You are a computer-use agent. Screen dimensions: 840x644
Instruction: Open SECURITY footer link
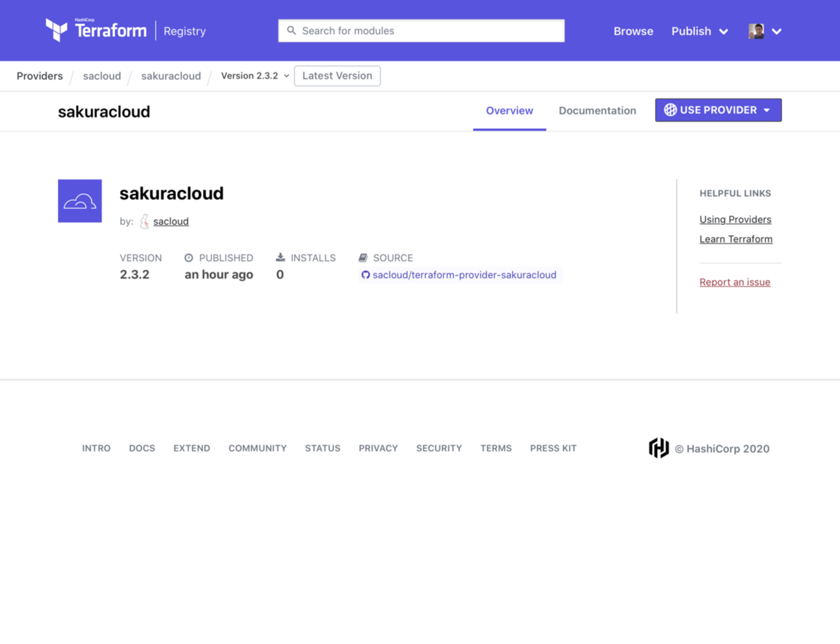coord(439,448)
